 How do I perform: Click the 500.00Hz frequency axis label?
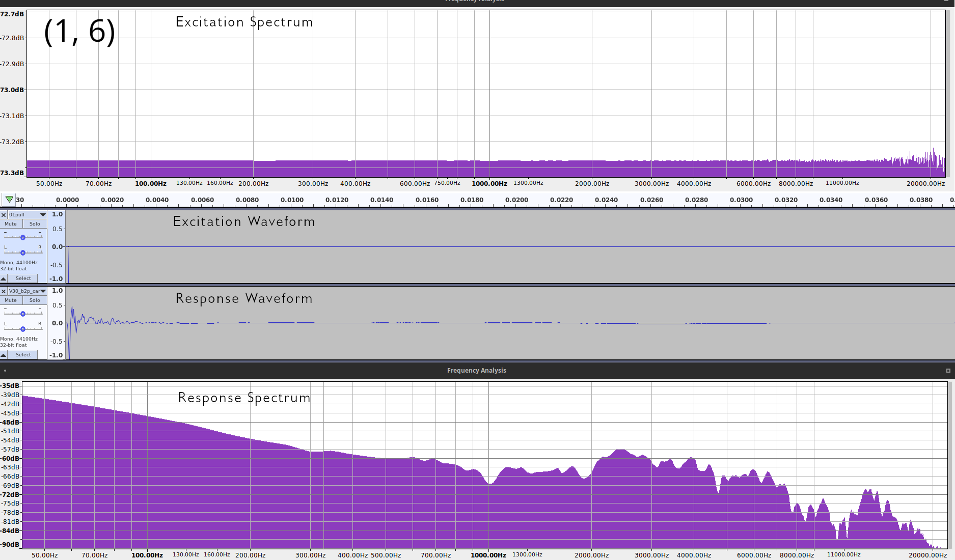(386, 555)
